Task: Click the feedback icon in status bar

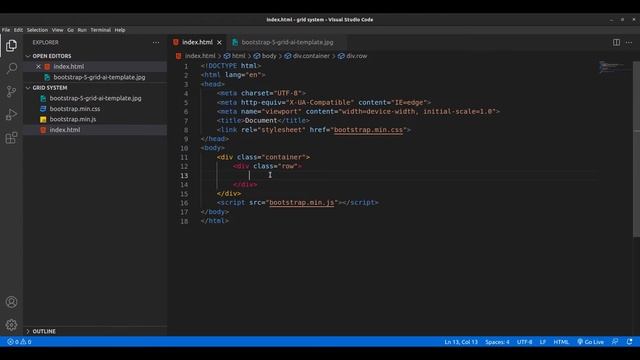Action: 615,342
